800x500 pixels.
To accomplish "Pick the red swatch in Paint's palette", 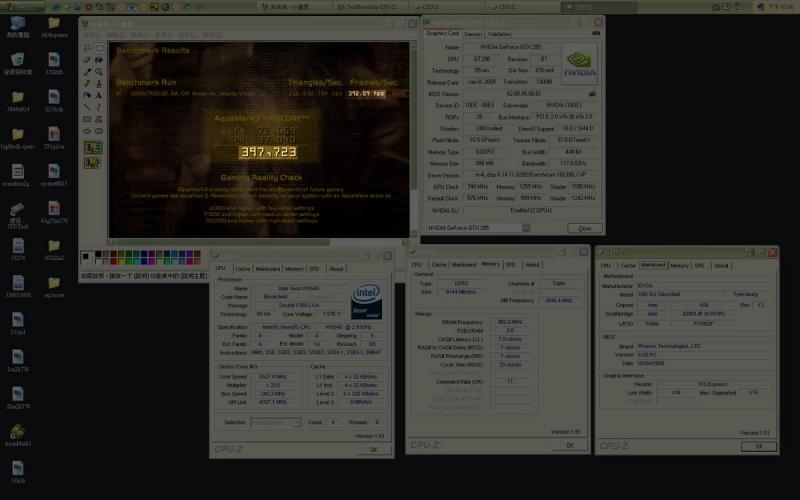I will (x=113, y=261).
